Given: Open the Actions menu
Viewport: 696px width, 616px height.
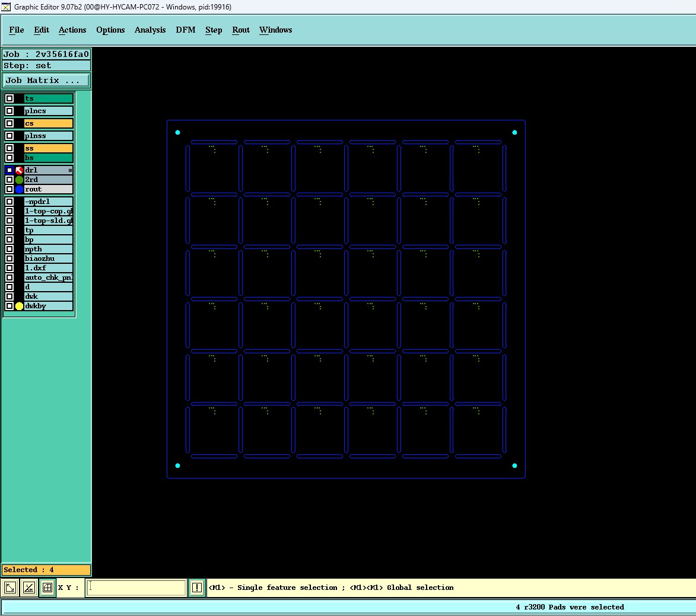Looking at the screenshot, I should click(x=72, y=30).
